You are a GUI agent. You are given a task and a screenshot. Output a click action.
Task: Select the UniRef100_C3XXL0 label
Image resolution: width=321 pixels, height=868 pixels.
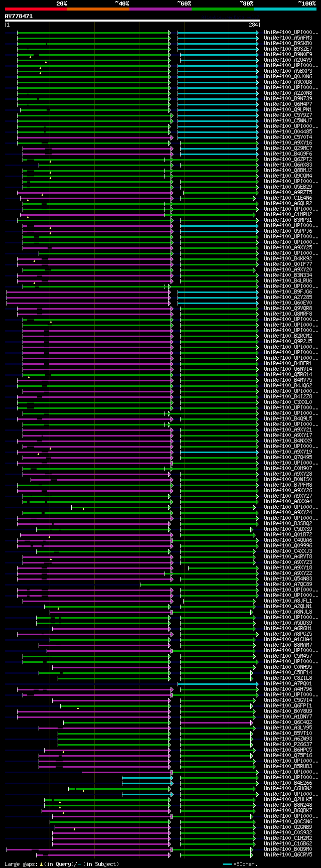coord(288,402)
